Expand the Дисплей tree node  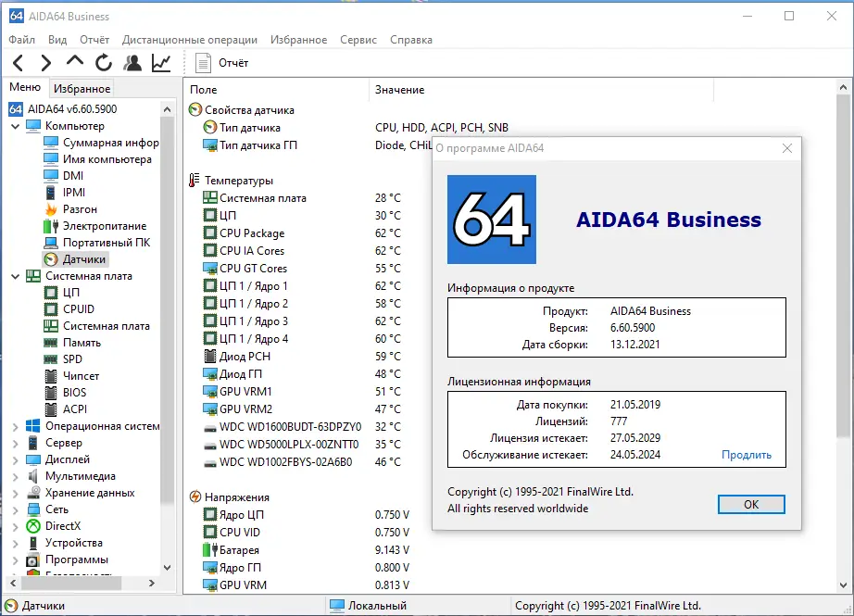[15, 460]
